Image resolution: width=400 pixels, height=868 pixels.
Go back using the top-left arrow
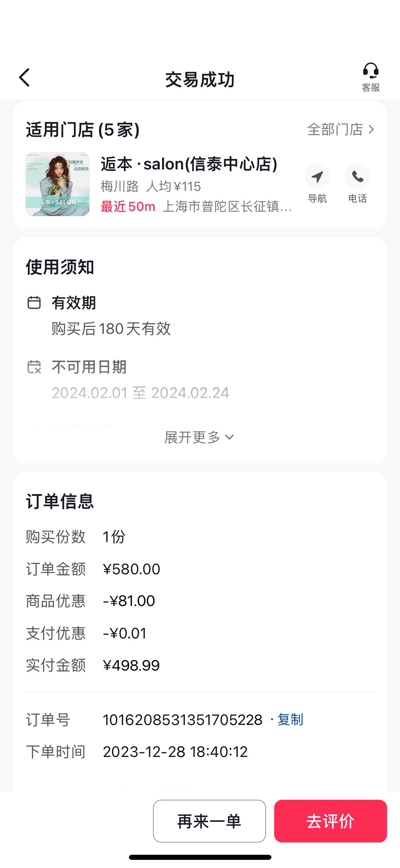click(x=24, y=78)
